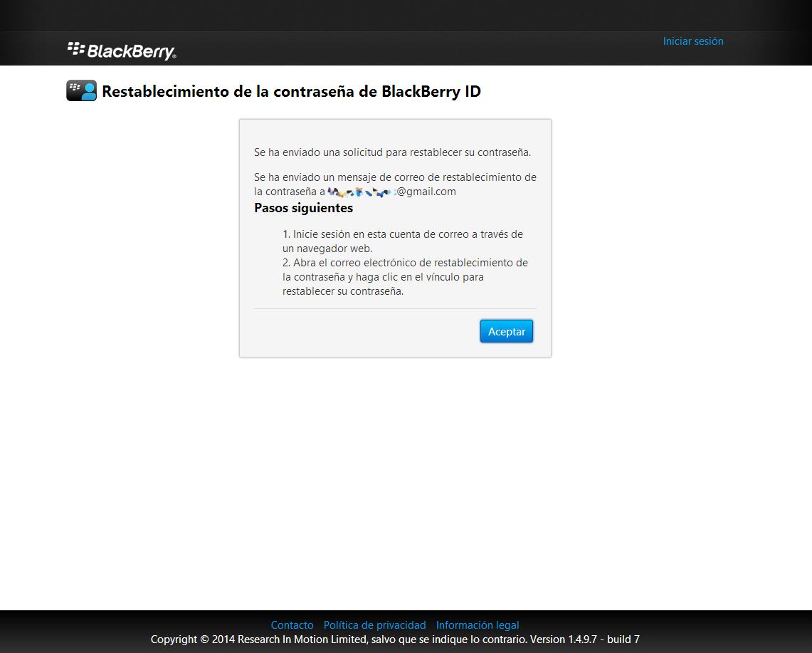This screenshot has width=812, height=653.
Task: Click the BlackBerry wordmark text in header
Action: tap(132, 51)
